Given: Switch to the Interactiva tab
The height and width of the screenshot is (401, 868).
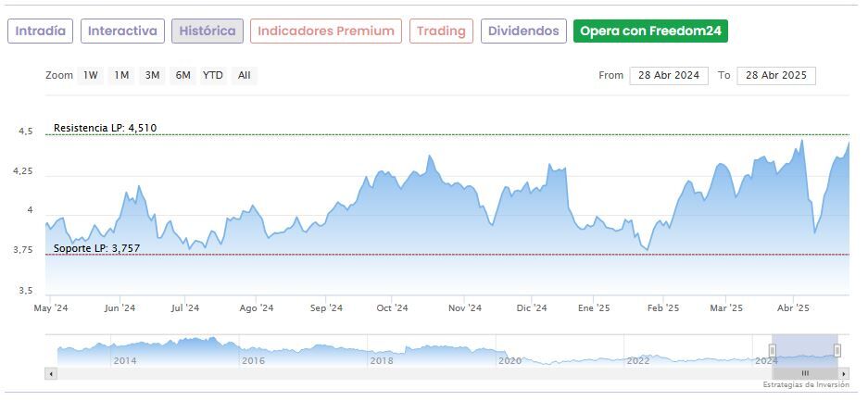Looking at the screenshot, I should tap(123, 31).
